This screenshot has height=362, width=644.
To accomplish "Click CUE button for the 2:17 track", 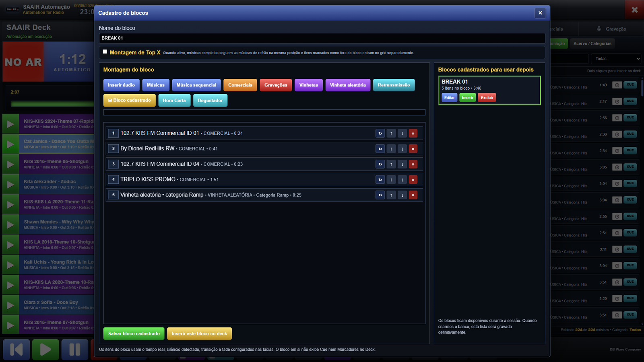I will coord(630,101).
